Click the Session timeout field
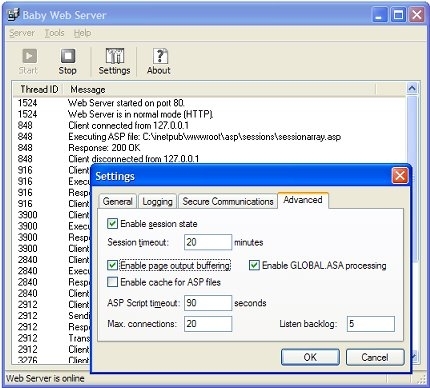 tap(208, 242)
